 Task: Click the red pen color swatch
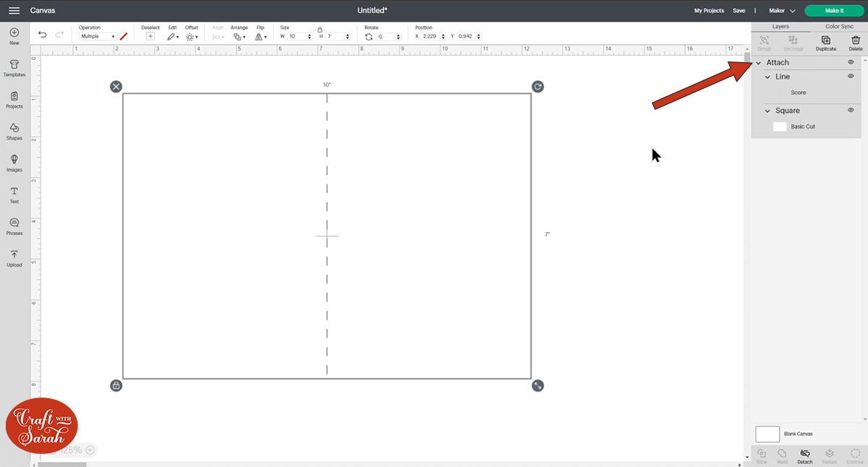point(124,36)
